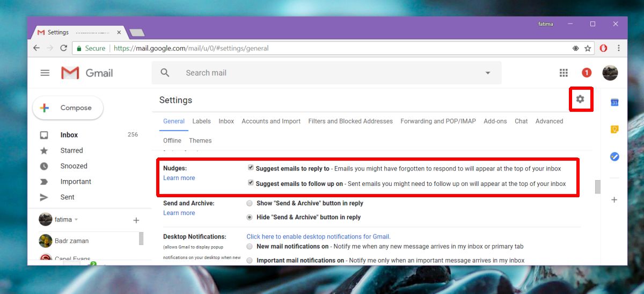
Task: Open the Filters and Blocked Addresses tab
Action: pyautogui.click(x=350, y=121)
